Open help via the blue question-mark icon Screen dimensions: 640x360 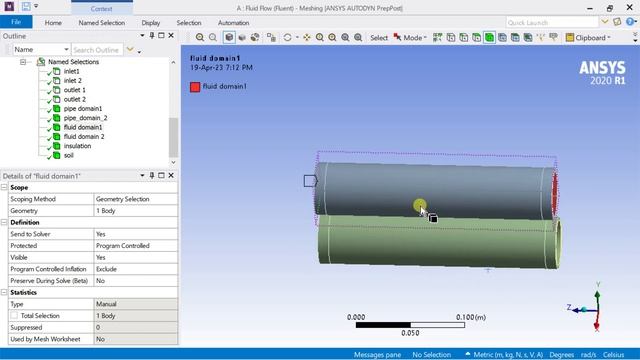[631, 22]
